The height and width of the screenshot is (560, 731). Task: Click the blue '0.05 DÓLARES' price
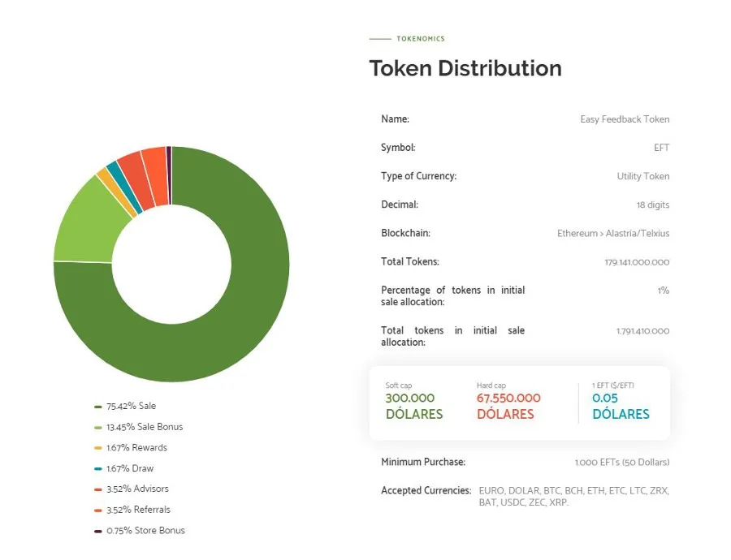tap(621, 407)
